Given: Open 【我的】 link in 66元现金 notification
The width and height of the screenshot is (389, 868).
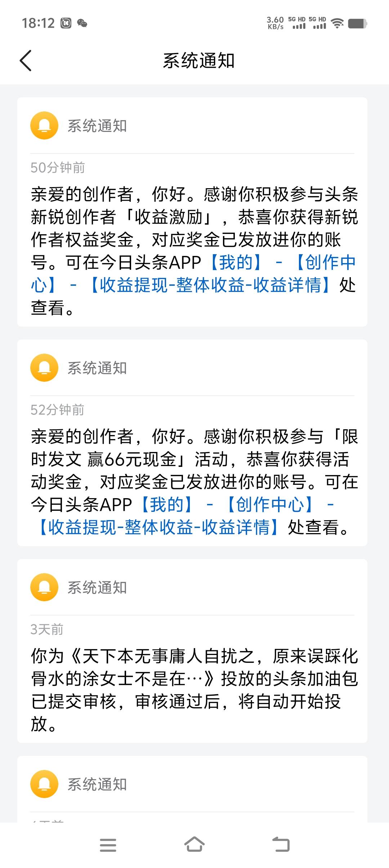Looking at the screenshot, I should click(x=167, y=504).
